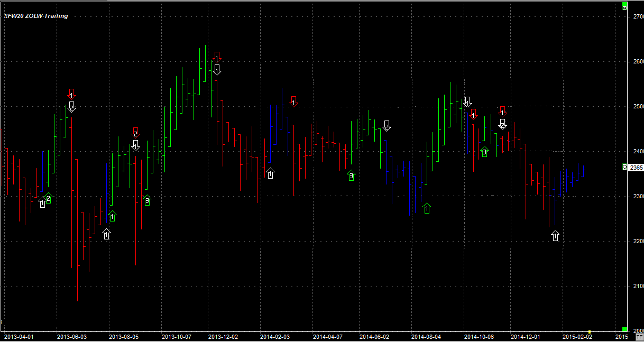Click white down arrow near June 2014
The image size is (644, 342).
coord(387,126)
